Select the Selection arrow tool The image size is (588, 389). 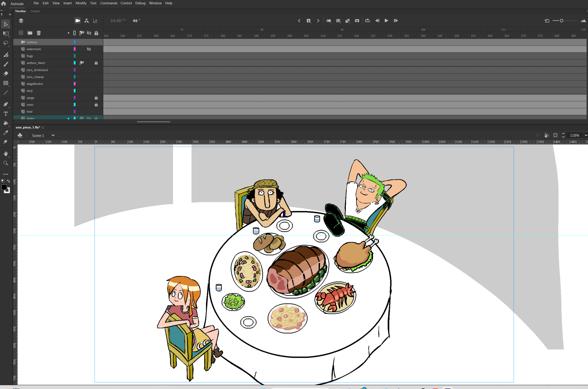click(x=6, y=24)
